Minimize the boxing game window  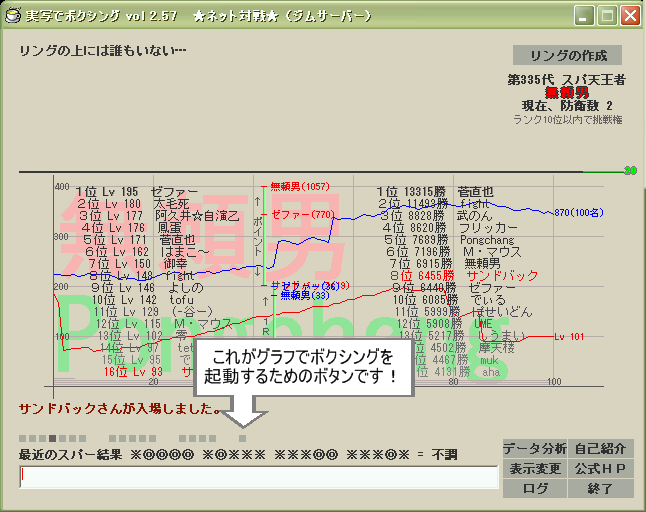[584, 15]
